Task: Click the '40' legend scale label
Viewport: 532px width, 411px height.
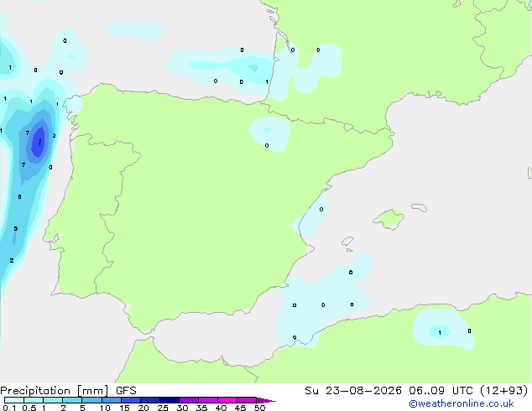Action: [221, 408]
